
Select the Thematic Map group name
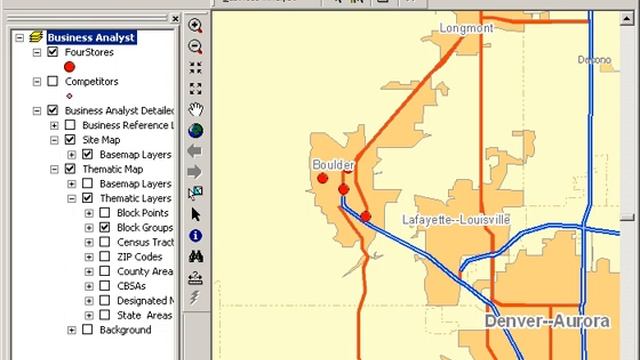point(113,169)
